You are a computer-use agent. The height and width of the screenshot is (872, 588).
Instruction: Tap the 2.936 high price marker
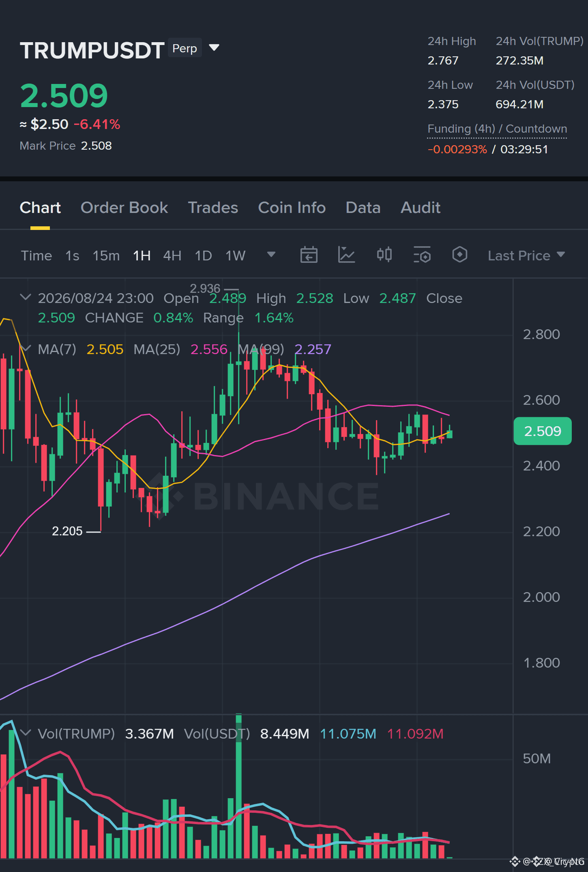tap(205, 288)
